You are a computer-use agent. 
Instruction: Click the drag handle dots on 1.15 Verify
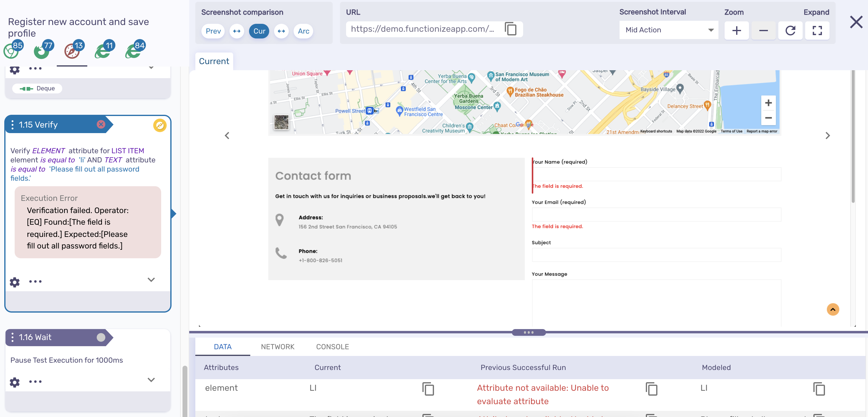click(13, 125)
